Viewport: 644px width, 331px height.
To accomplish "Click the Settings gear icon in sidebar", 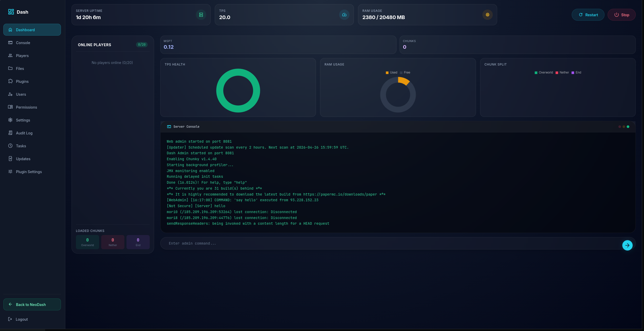I will tap(10, 120).
